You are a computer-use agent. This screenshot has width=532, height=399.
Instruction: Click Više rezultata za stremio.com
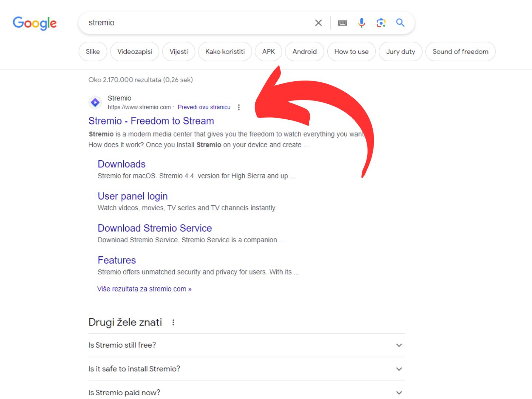(144, 289)
